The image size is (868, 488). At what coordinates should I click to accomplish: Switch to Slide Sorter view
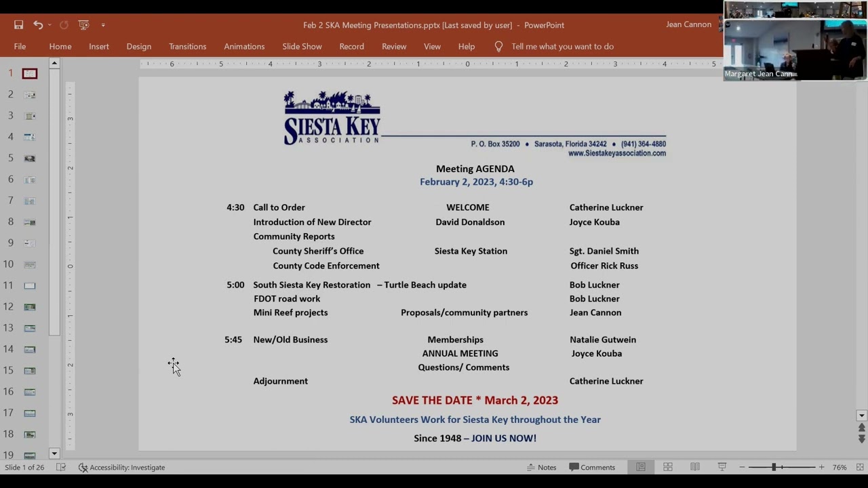[668, 468]
